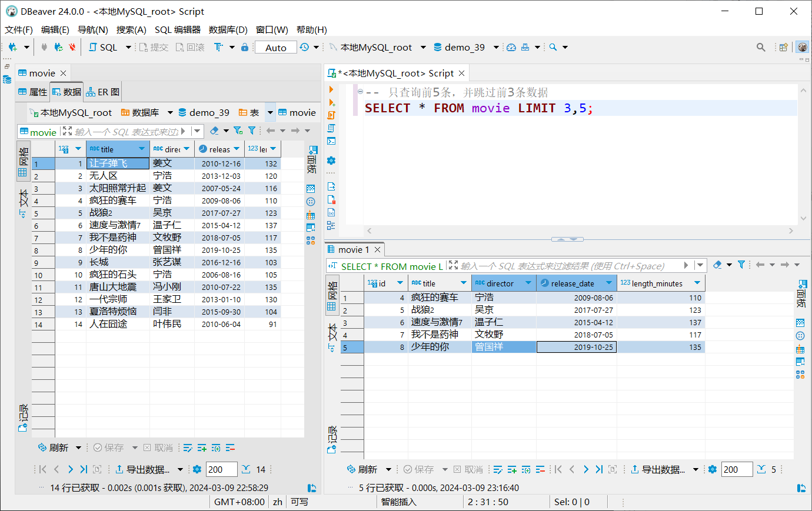Click the explain execution plan icon
The height and width of the screenshot is (511, 812).
pyautogui.click(x=331, y=128)
